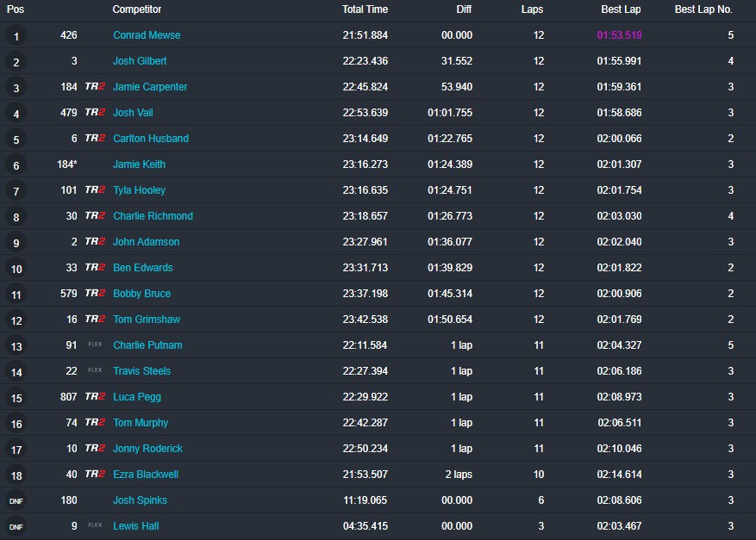
Task: Click the TR2 logo next to Ezra Blackwell
Action: point(95,475)
